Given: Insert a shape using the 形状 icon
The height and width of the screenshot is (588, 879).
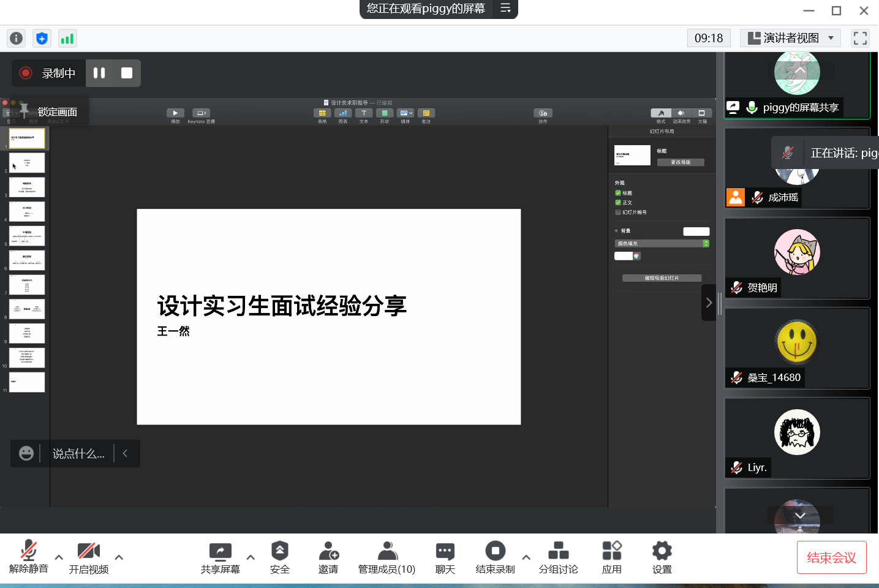Looking at the screenshot, I should (x=385, y=113).
